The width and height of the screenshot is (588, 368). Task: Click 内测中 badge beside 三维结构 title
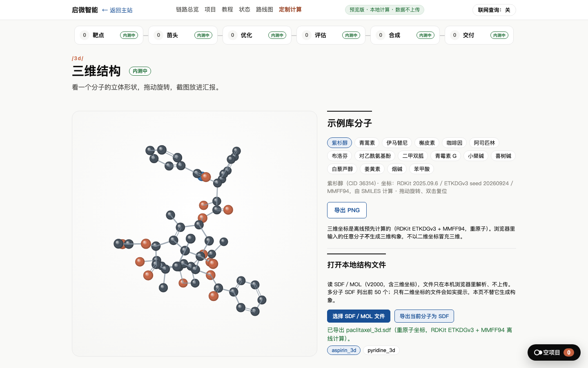(x=140, y=71)
